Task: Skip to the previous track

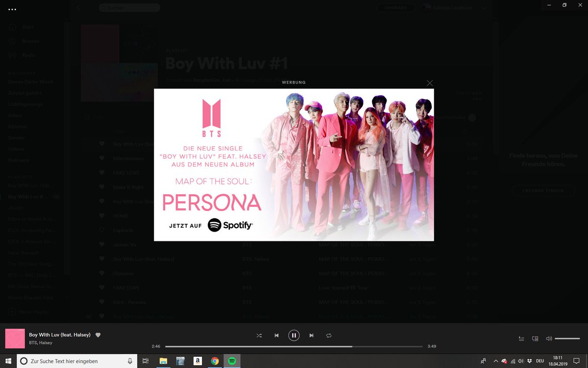Action: click(276, 336)
